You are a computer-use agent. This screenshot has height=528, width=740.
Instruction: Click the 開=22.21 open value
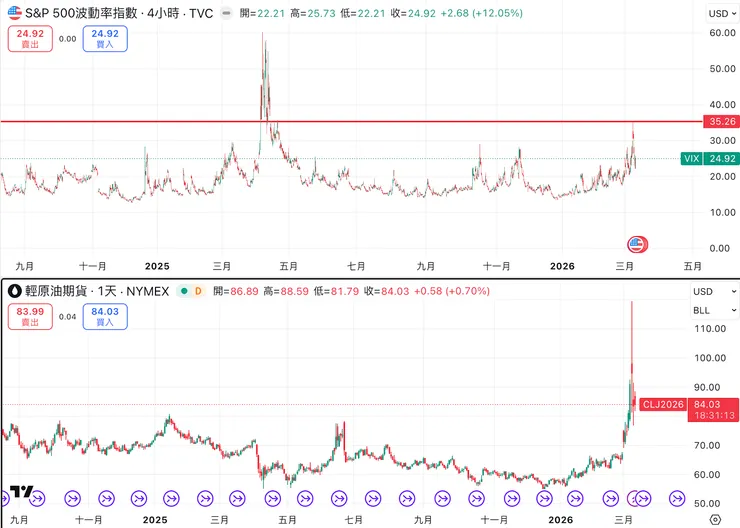(x=262, y=13)
